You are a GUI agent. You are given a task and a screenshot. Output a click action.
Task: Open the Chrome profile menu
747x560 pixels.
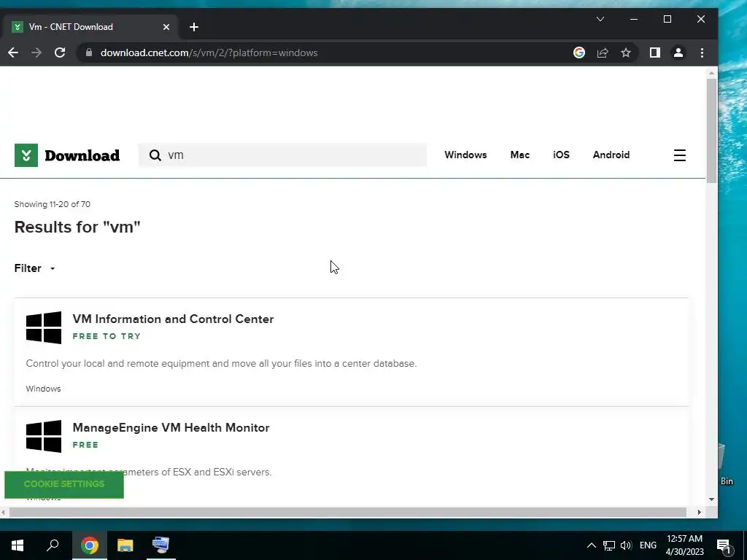(x=678, y=52)
